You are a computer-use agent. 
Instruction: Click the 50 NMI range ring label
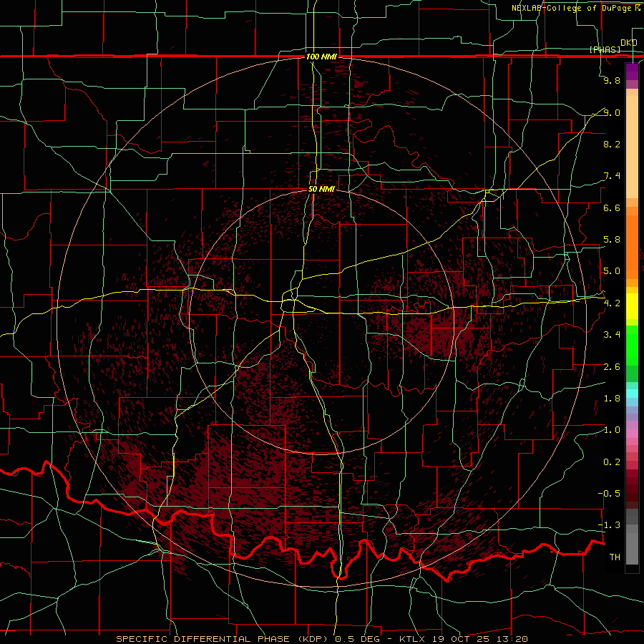tap(321, 189)
